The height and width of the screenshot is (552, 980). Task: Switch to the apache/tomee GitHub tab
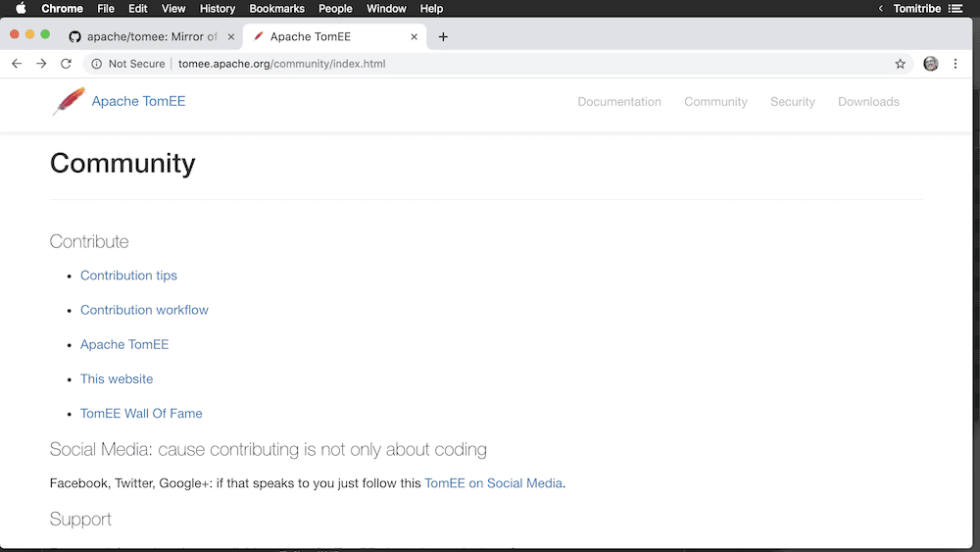(x=152, y=37)
